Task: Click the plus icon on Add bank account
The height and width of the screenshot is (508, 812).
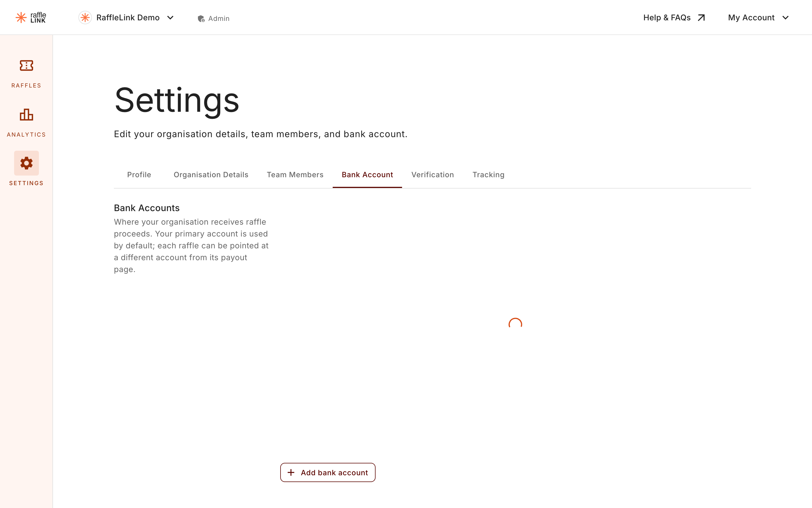Action: [291, 472]
